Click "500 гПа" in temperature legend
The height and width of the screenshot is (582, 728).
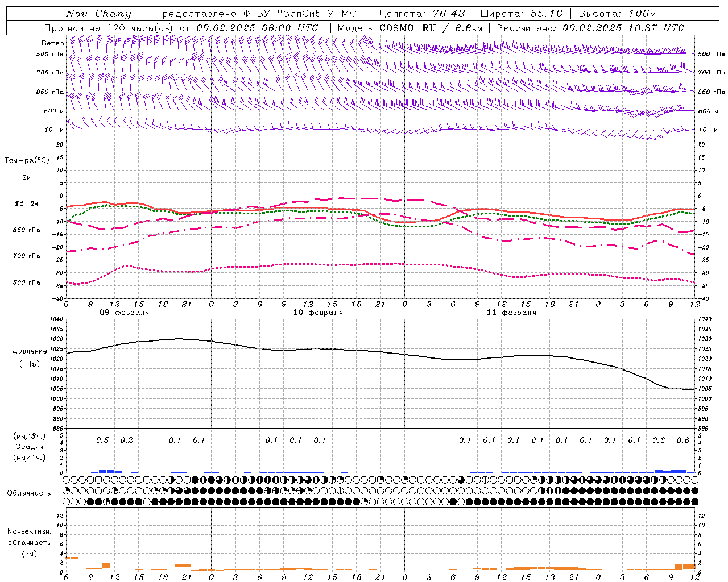point(27,282)
